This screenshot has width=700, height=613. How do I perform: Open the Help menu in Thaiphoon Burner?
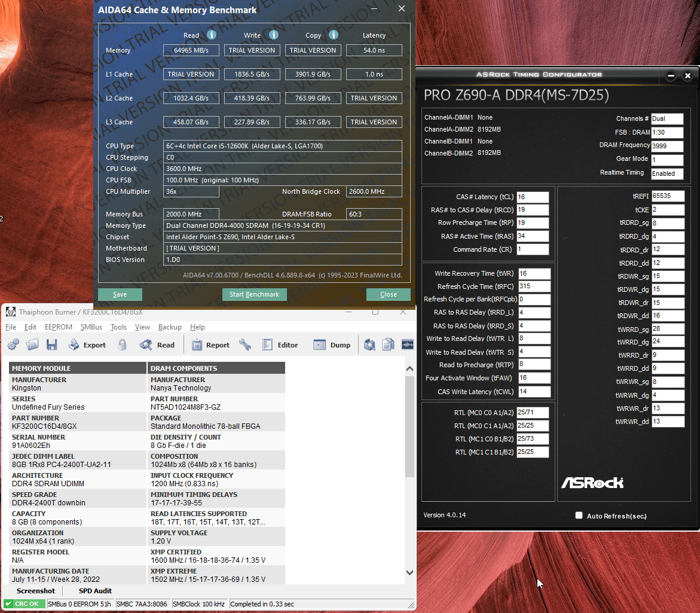197,327
